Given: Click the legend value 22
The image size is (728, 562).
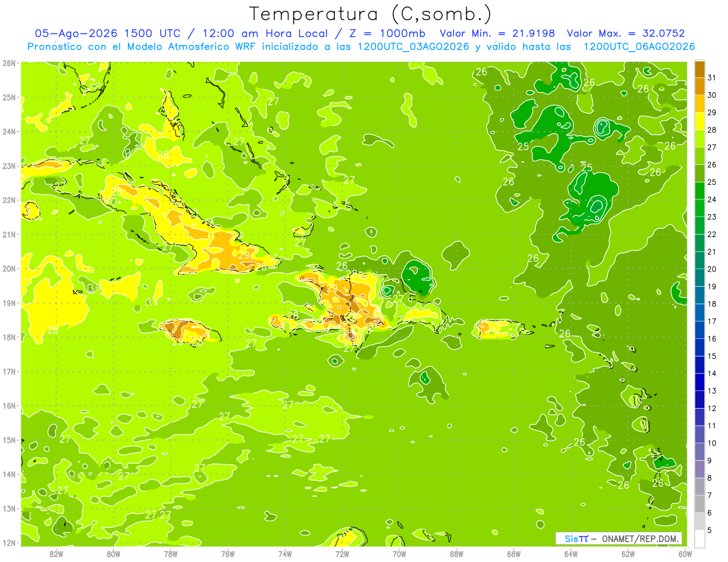Looking at the screenshot, I should (x=712, y=234).
